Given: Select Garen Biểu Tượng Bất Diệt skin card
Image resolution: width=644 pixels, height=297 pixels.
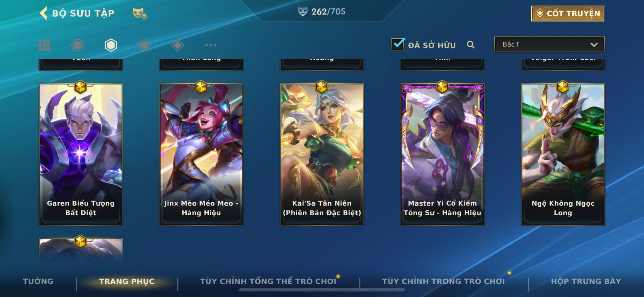Looking at the screenshot, I should coord(81,154).
